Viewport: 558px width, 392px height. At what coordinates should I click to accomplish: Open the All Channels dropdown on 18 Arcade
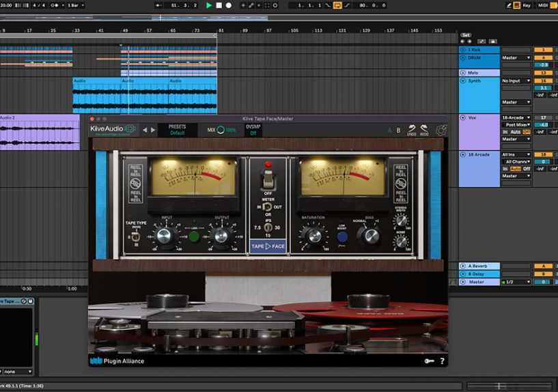[516, 161]
